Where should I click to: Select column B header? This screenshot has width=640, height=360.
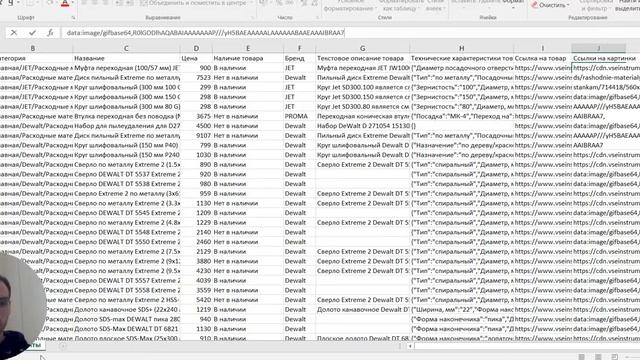[33, 48]
